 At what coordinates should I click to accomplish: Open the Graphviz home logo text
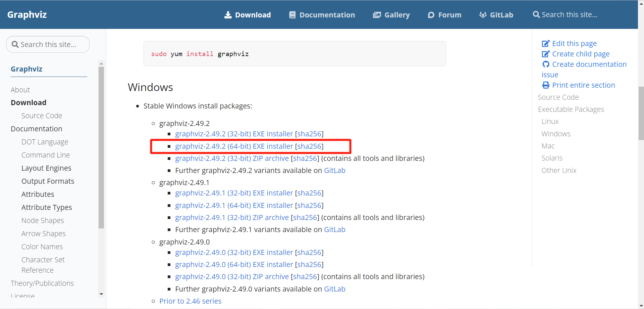click(27, 14)
